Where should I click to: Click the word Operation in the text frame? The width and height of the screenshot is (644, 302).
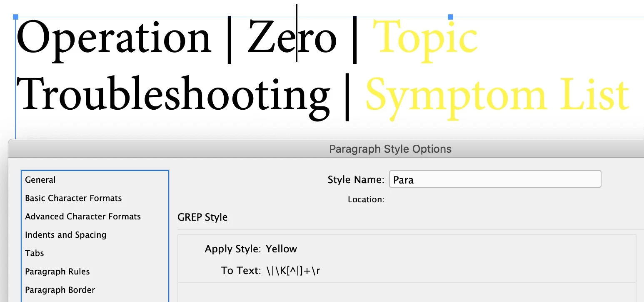point(114,40)
